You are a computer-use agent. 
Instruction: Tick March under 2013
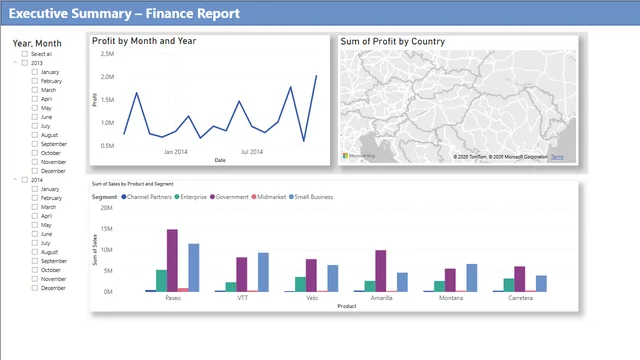click(x=35, y=90)
